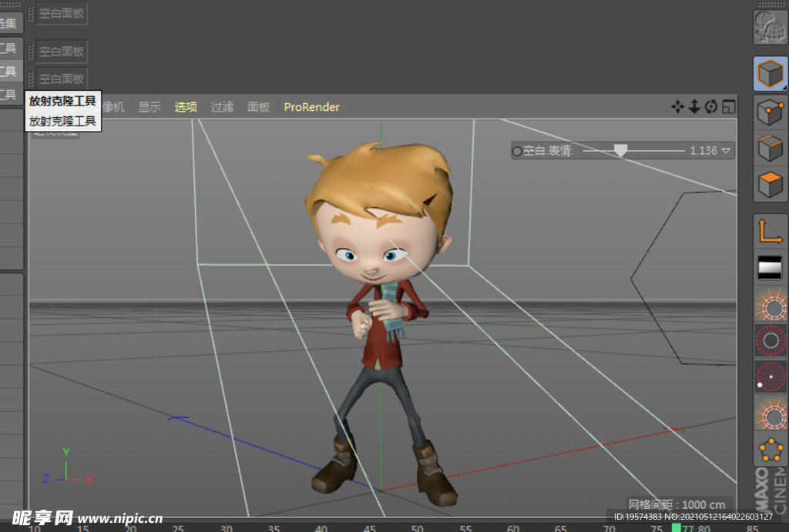Select the rotate view icon in viewport toolbar
Viewport: 789px width, 532px height.
tap(710, 107)
